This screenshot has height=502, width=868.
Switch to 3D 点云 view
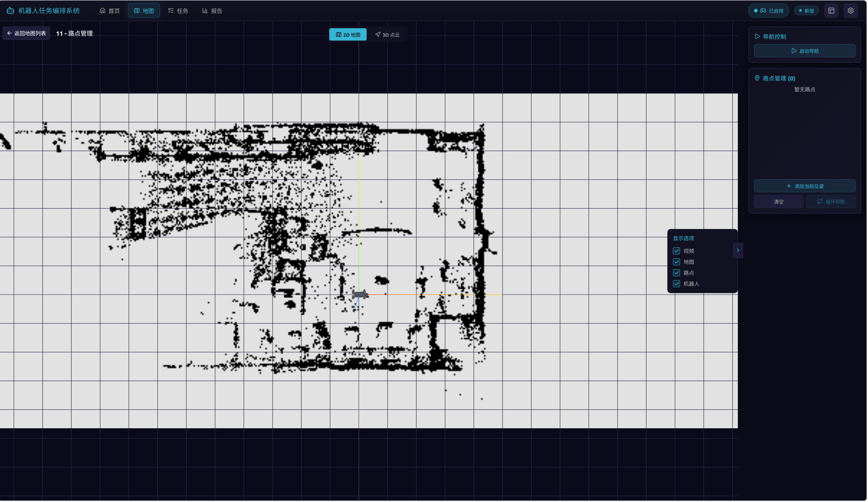388,35
